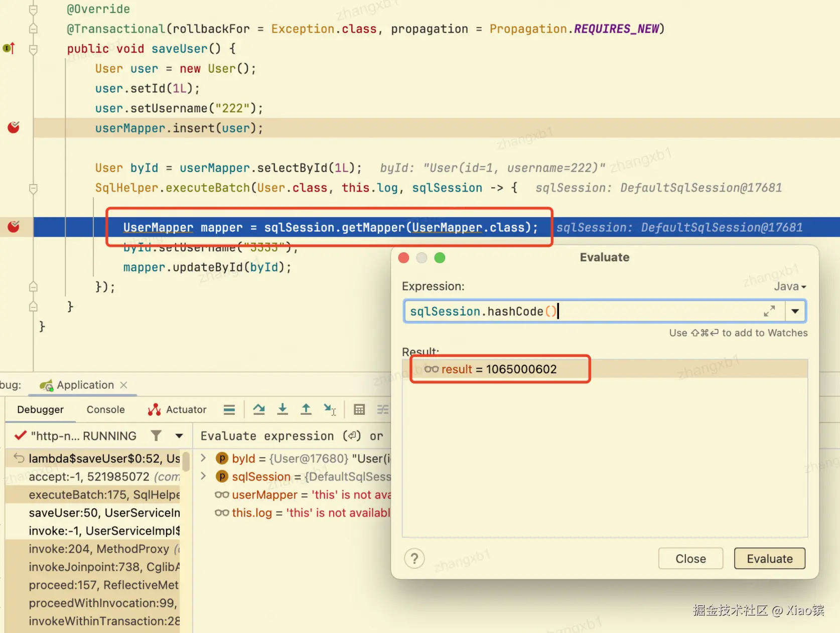Click the fold marker at the method closing brace
This screenshot has width=840, height=633.
[x=33, y=306]
